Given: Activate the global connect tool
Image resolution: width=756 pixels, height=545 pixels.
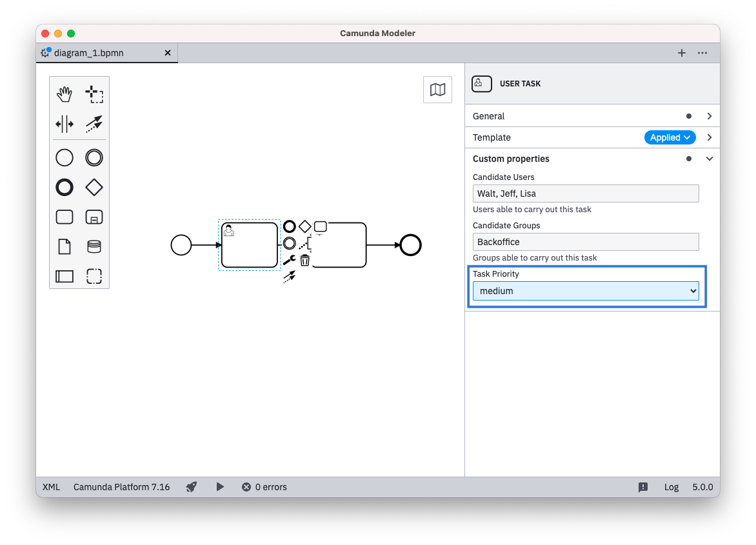Looking at the screenshot, I should 94,124.
